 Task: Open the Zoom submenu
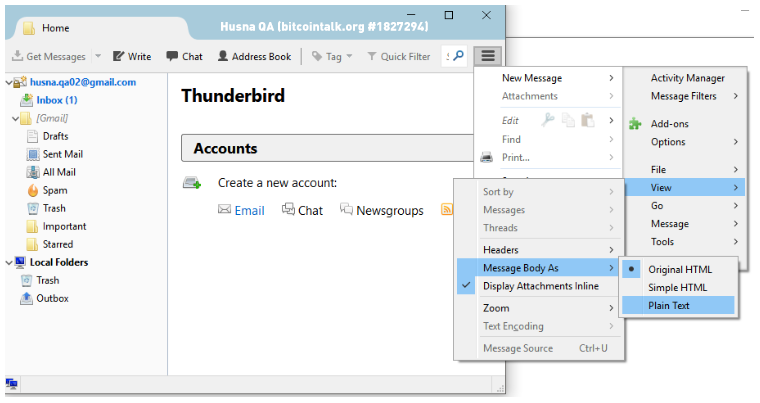(x=539, y=308)
